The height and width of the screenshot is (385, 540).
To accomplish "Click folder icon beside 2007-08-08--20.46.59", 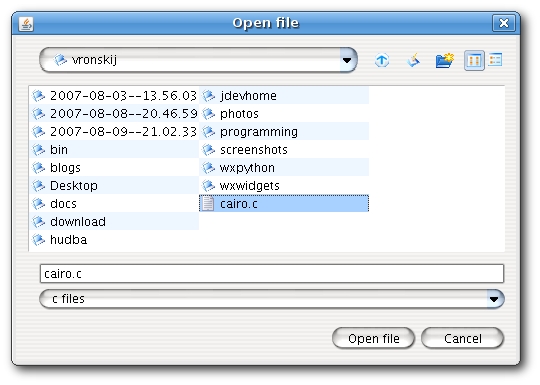I will coord(39,113).
